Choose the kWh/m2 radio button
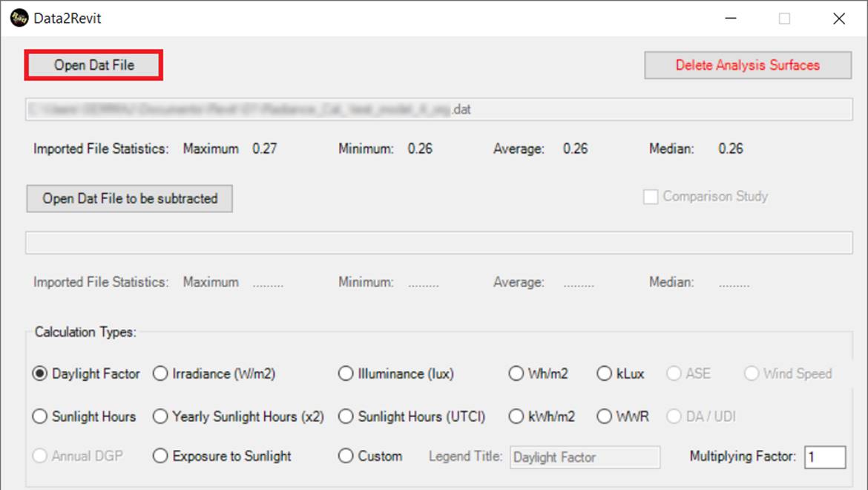The height and width of the screenshot is (490, 868). [516, 416]
